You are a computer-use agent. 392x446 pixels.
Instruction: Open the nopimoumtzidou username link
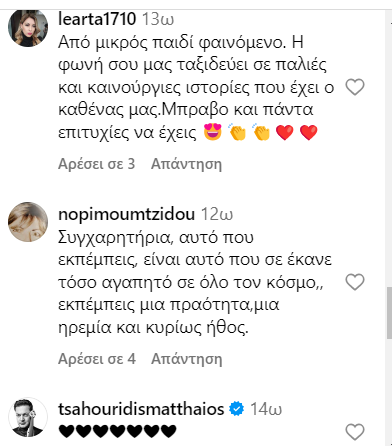click(126, 214)
